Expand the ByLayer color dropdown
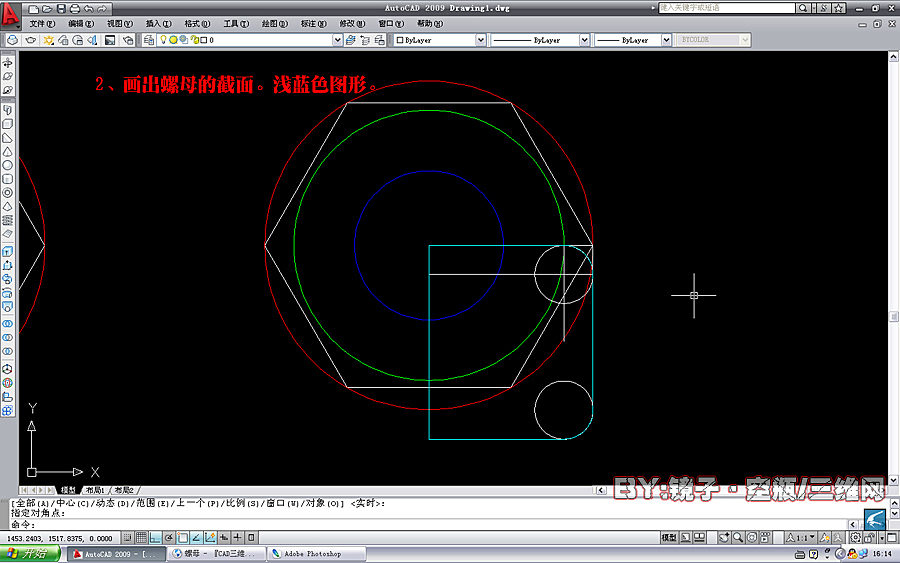The width and height of the screenshot is (900, 563). click(480, 40)
